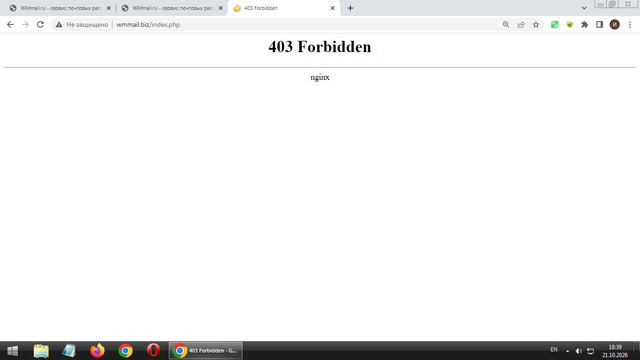Viewport: 640px width, 360px height.
Task: Switch to the second WMmail.ru tab
Action: click(171, 8)
